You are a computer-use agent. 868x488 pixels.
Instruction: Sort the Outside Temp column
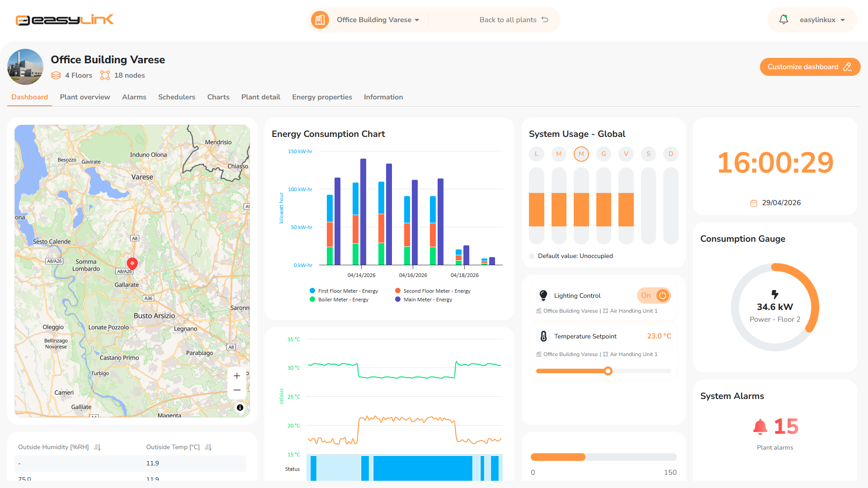pos(208,447)
